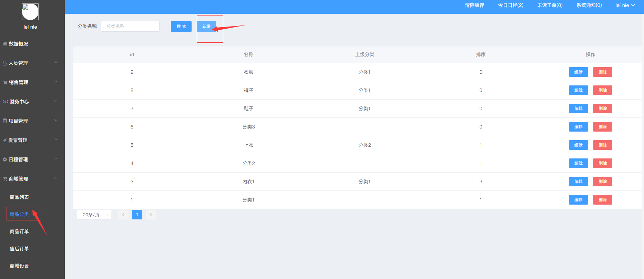Click the 上级分类 column header
Screen dimensions: 644x279
click(365, 54)
